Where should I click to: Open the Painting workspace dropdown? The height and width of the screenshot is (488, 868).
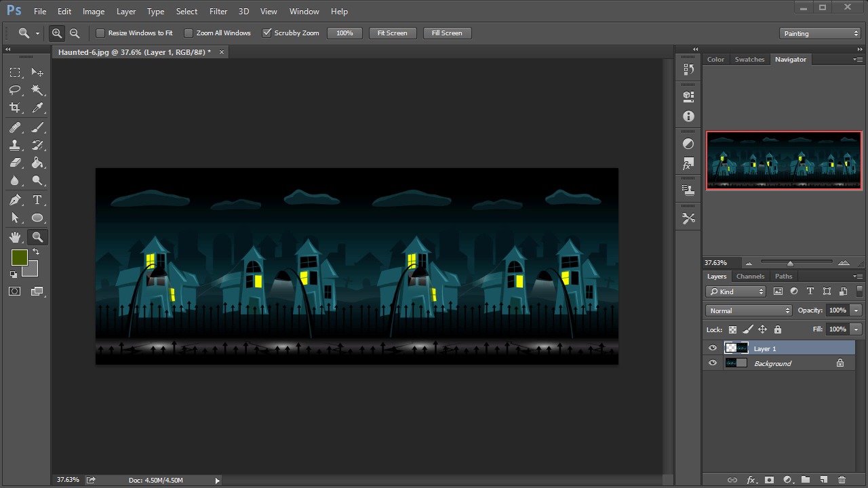[820, 33]
